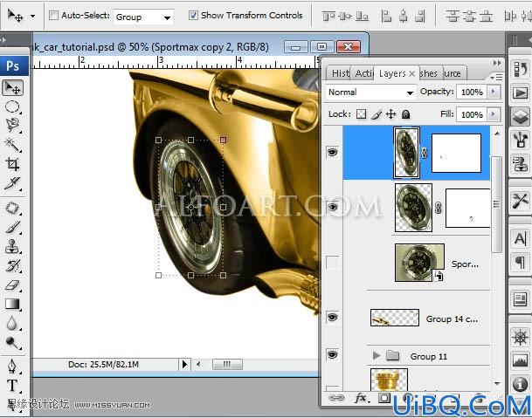Select the Crop tool
The height and width of the screenshot is (418, 532).
click(12, 164)
